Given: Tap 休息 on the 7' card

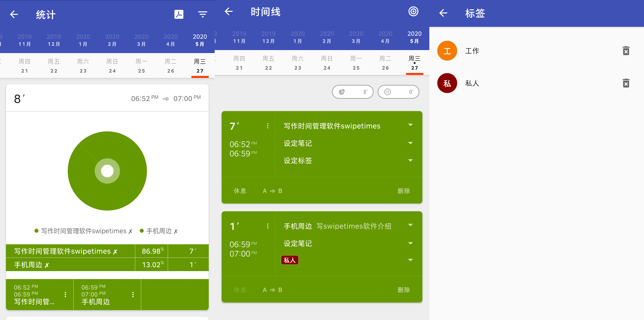Looking at the screenshot, I should click(240, 191).
